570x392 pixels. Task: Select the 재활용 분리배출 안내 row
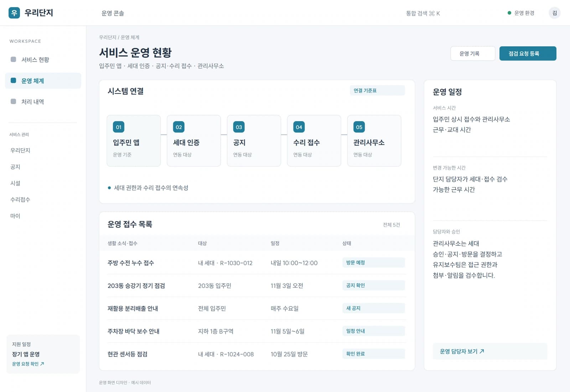257,309
